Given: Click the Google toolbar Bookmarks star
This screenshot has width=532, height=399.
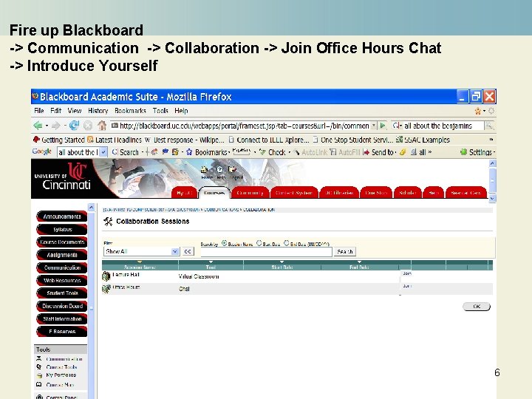Looking at the screenshot, I should point(189,152).
